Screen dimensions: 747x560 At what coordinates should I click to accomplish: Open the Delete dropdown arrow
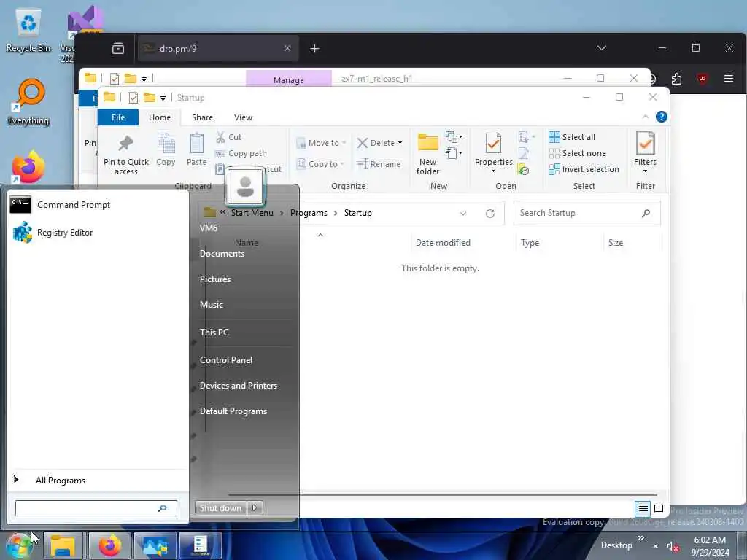click(x=400, y=143)
